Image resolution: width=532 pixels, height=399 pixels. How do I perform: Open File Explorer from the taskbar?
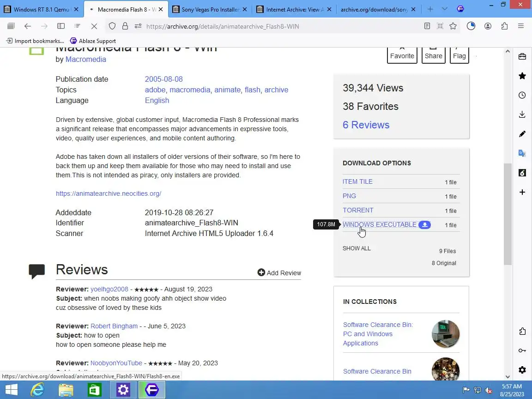coord(66,390)
